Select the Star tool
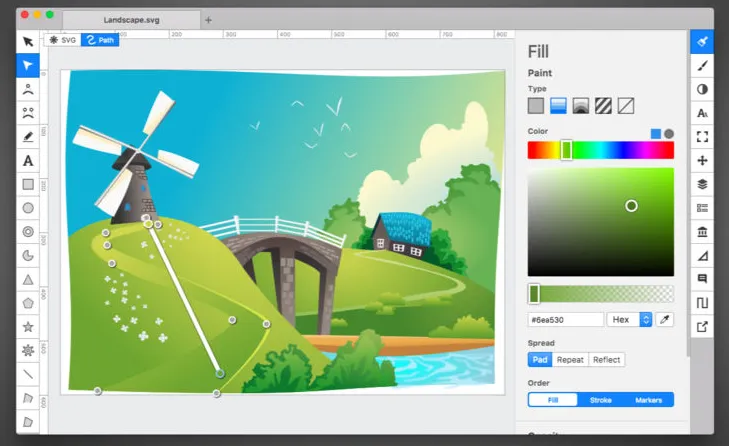The width and height of the screenshot is (729, 446). click(x=28, y=326)
